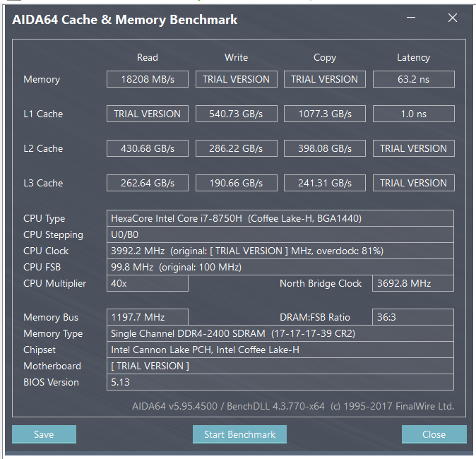
Task: Click Motherboard TRIAL VERSION field
Action: point(280,366)
